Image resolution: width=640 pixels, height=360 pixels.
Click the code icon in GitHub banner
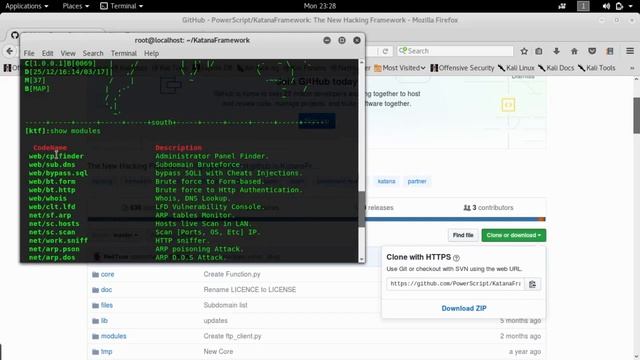click(508, 105)
